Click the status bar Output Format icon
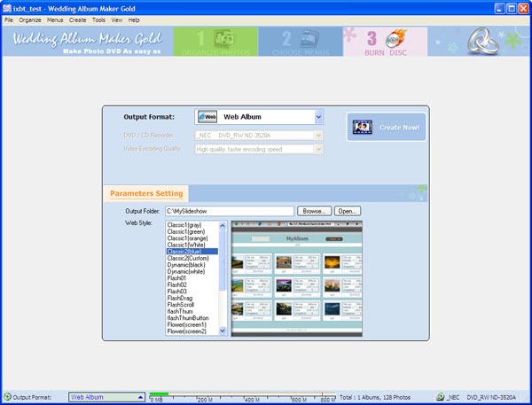 [7, 397]
